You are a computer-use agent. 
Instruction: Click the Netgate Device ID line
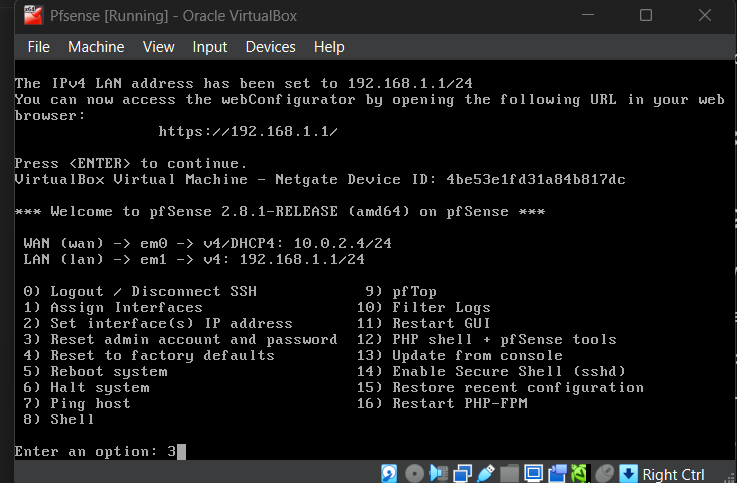tap(320, 179)
